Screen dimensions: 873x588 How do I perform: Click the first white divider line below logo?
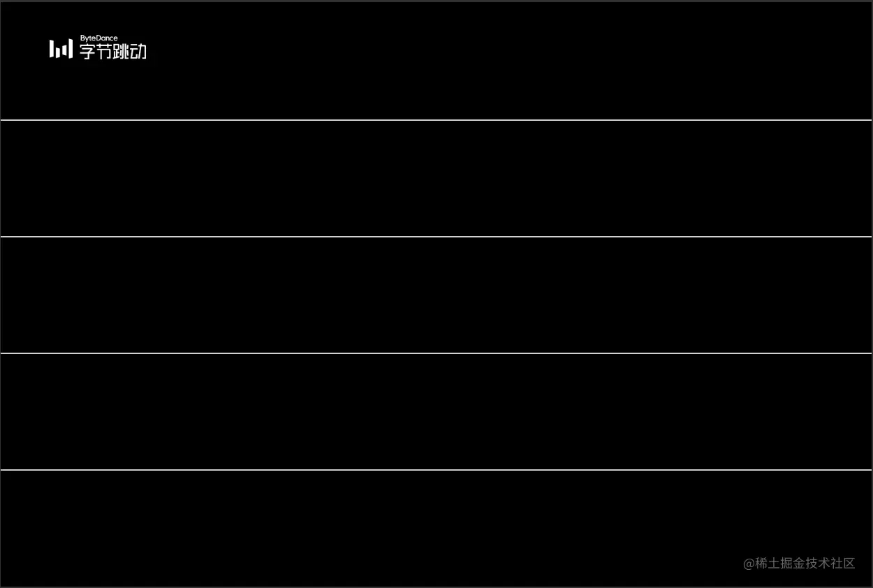click(x=436, y=120)
